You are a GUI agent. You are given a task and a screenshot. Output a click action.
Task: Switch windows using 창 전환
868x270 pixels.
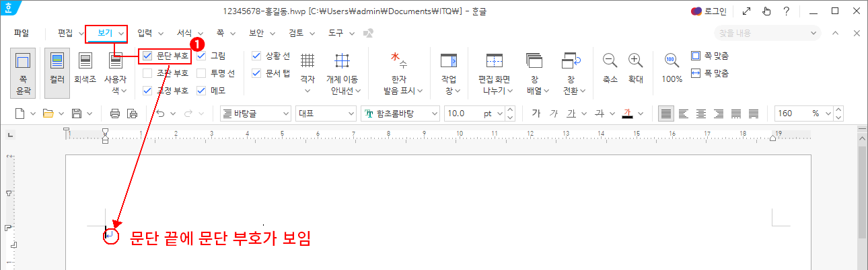(x=571, y=73)
